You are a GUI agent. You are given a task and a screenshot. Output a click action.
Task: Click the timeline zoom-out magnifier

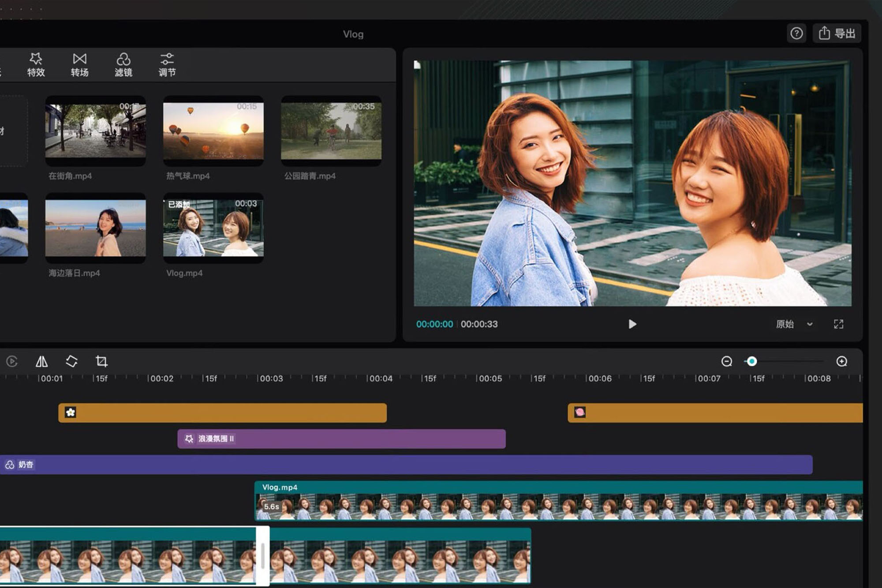[x=726, y=362]
